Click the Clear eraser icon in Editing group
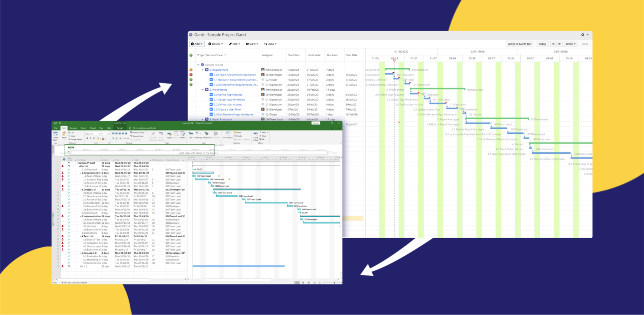 pos(260,136)
